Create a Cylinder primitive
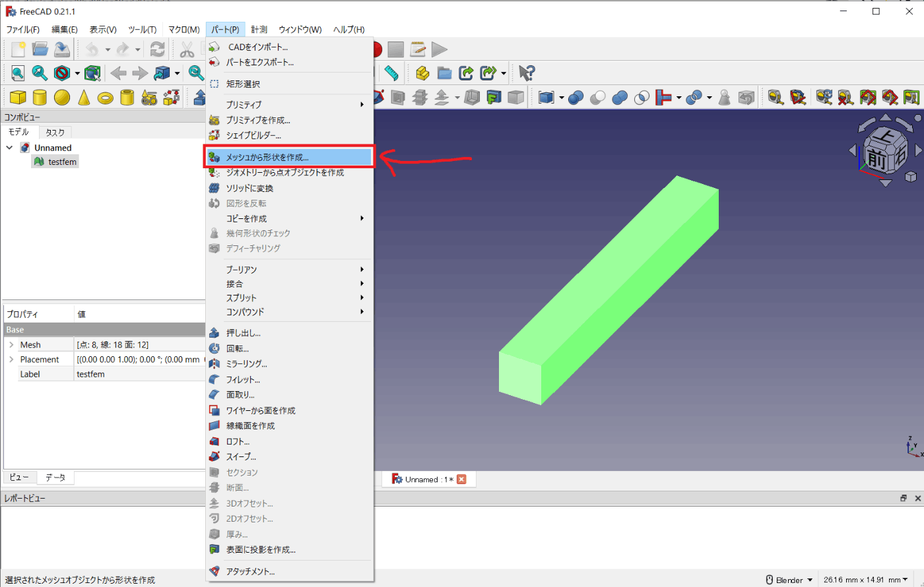This screenshot has width=924, height=587. pos(40,98)
